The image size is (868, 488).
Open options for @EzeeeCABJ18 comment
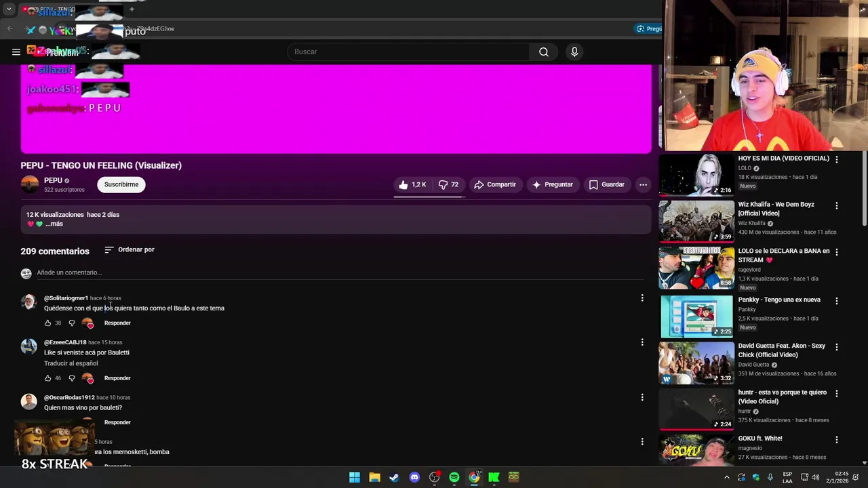(642, 342)
